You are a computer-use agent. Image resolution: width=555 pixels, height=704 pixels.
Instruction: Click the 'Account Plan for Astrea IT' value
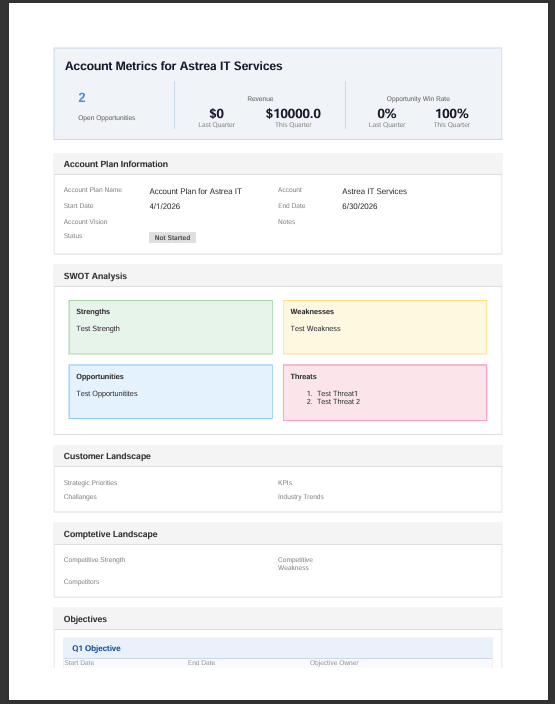tap(195, 191)
